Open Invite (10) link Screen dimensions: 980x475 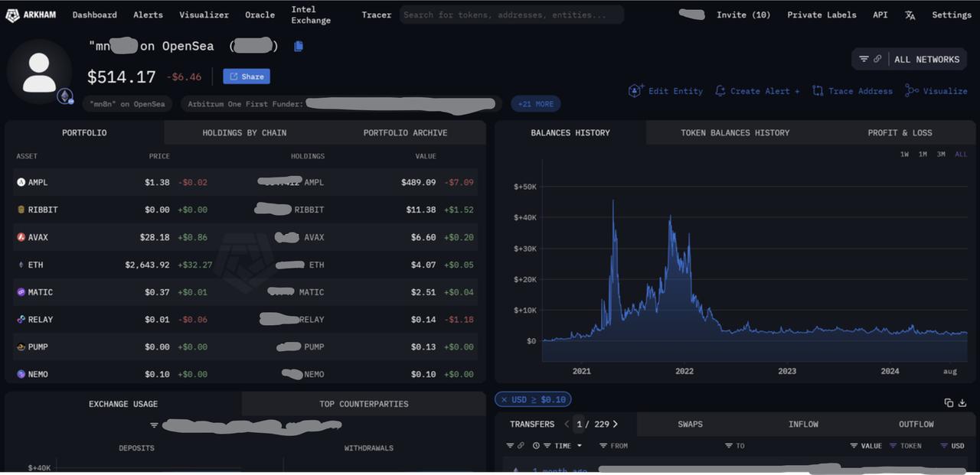(x=743, y=15)
